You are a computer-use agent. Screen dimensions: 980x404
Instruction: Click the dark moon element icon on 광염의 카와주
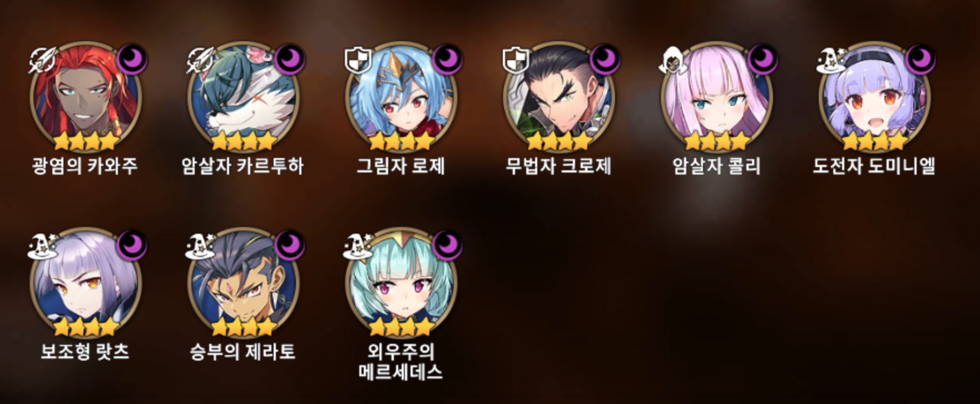tap(132, 59)
